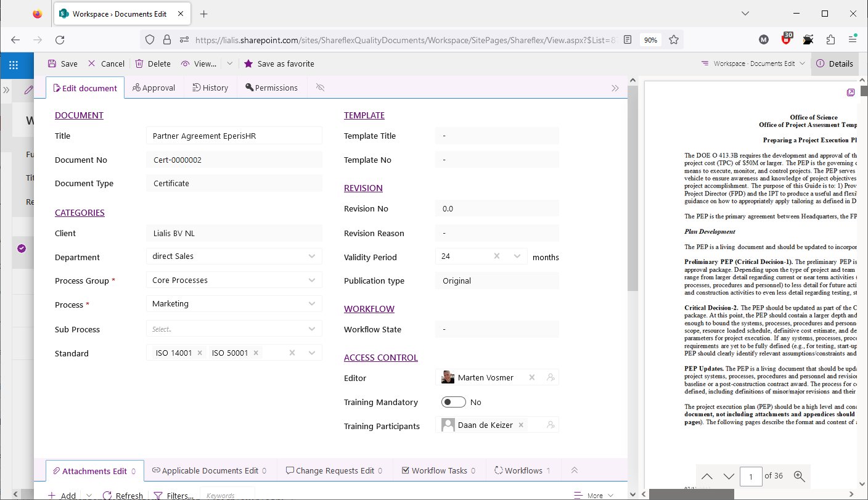
Task: Click the pencil edit icon in left rail
Action: coord(28,90)
